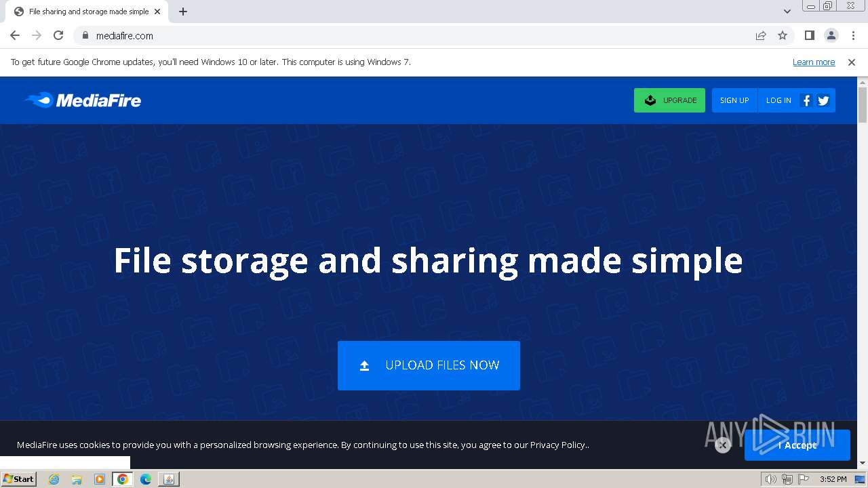Open Chrome three-dot menu

point(853,36)
